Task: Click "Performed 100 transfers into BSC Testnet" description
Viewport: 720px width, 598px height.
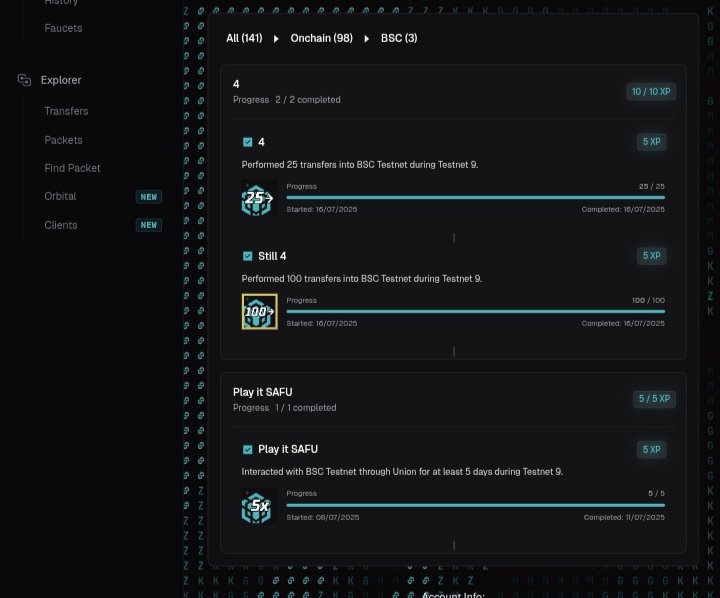Action: click(362, 279)
